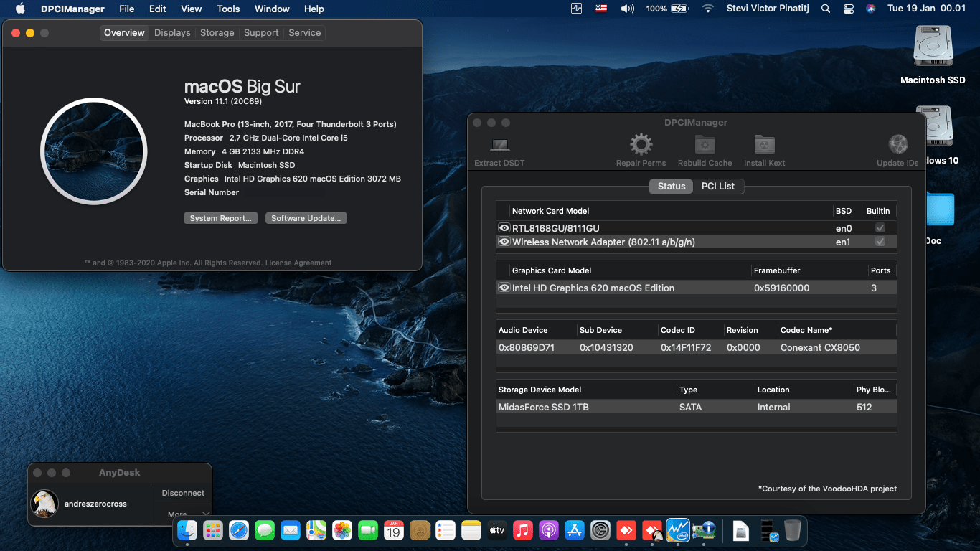
Task: Open Messages from the Dock
Action: tap(265, 530)
